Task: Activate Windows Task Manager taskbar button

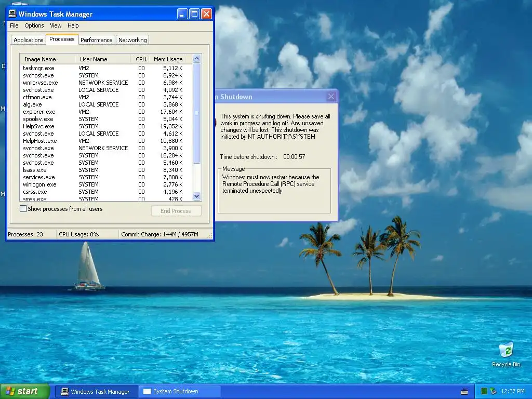Action: (x=96, y=392)
